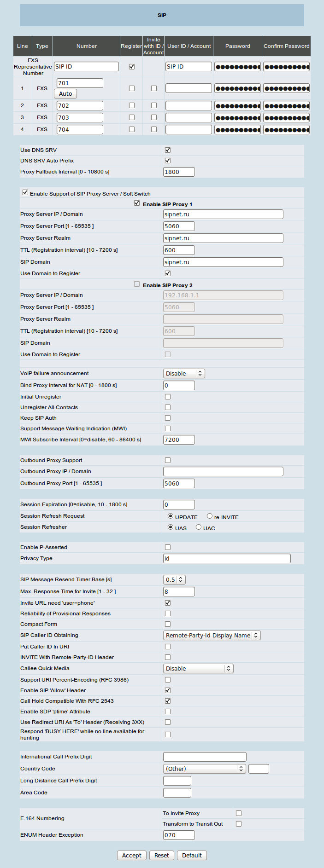Viewport: 324px width, 868px height.
Task: Enable Register checkbox for line 1
Action: (x=132, y=88)
